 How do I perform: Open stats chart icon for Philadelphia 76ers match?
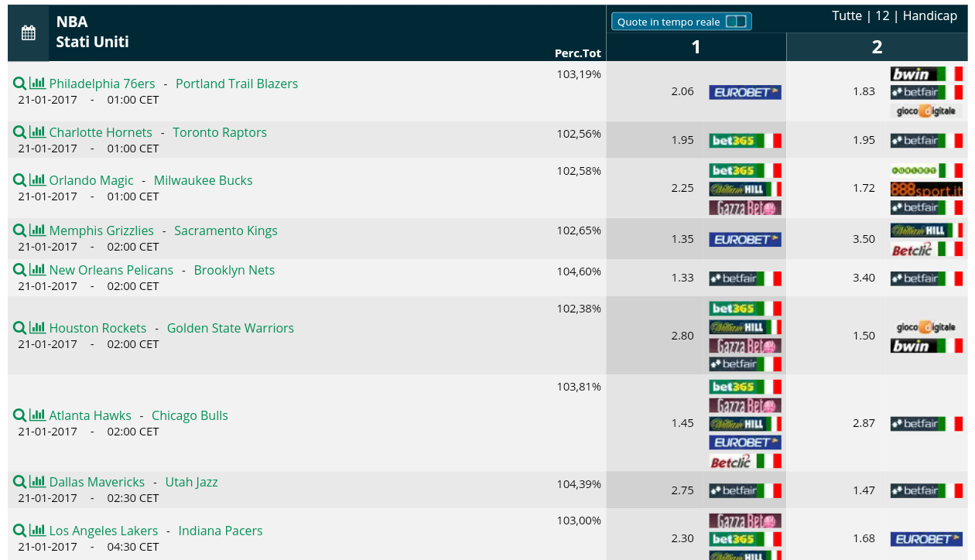[x=38, y=83]
